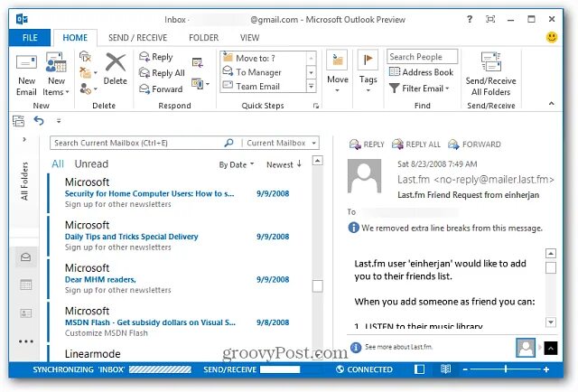578x392 pixels.
Task: Click See more about Last.fm
Action: tap(398, 347)
